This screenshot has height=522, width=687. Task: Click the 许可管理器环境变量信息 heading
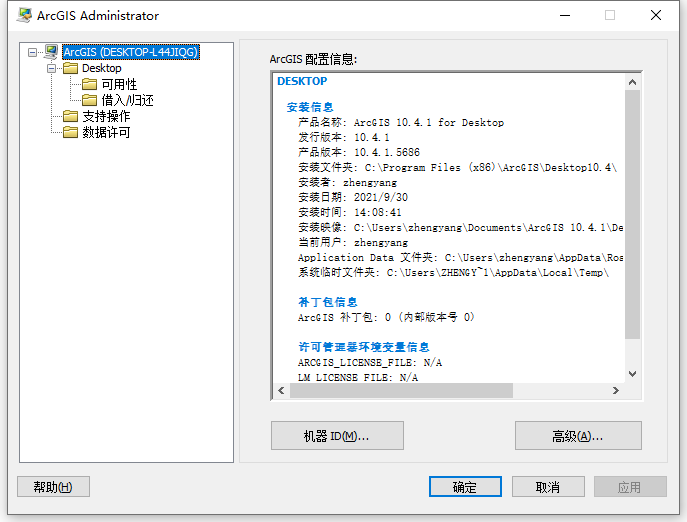(x=364, y=347)
